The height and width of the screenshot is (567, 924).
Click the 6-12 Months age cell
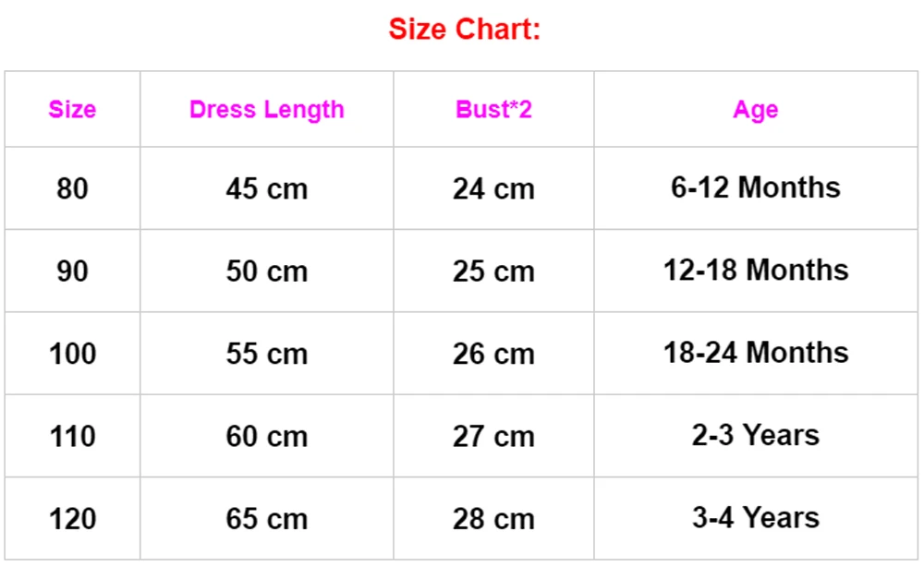tap(756, 187)
